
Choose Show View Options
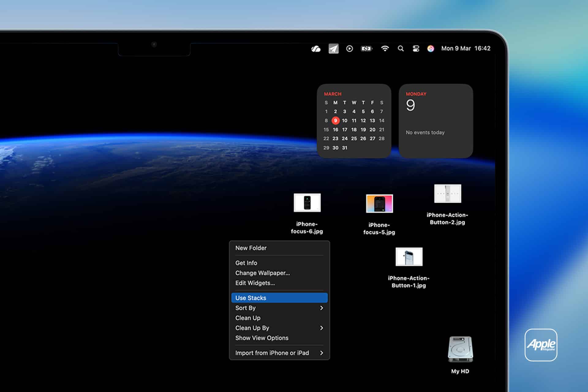(280, 338)
